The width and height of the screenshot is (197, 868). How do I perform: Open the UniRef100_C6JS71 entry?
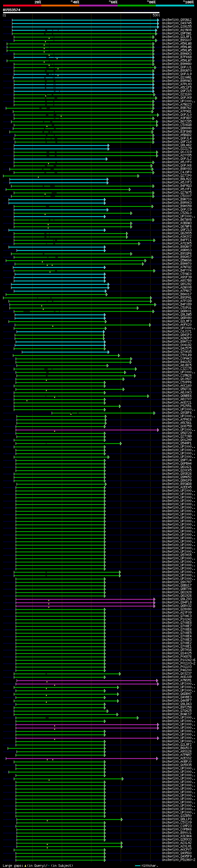click(x=177, y=332)
